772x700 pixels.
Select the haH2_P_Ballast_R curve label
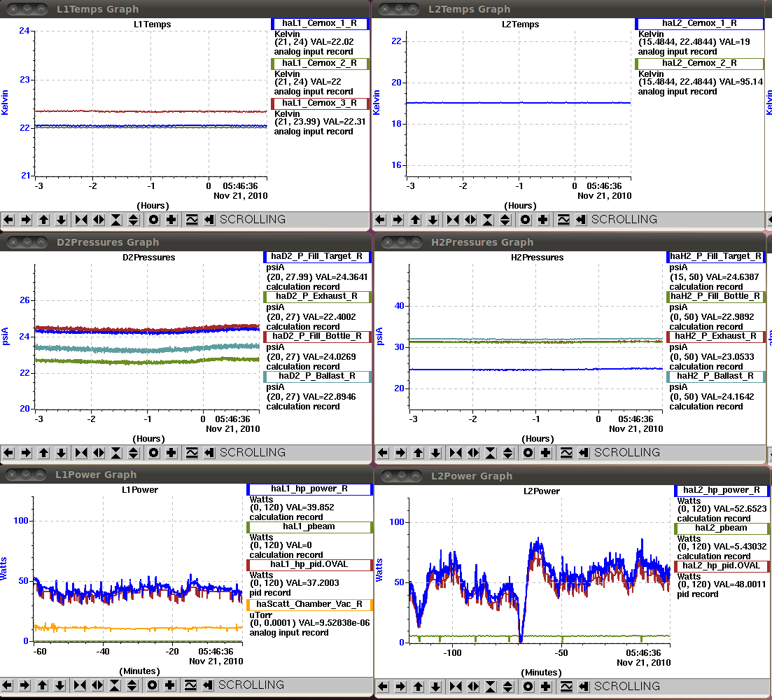[716, 376]
